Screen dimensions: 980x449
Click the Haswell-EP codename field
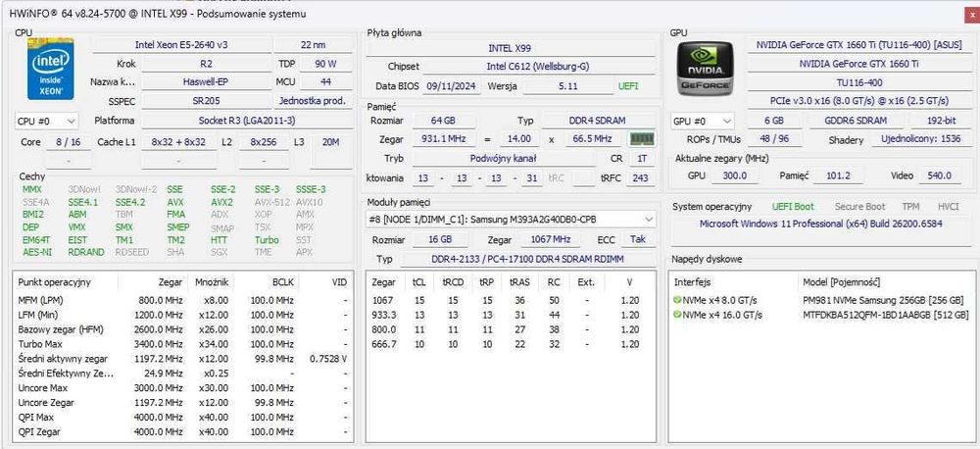click(206, 82)
